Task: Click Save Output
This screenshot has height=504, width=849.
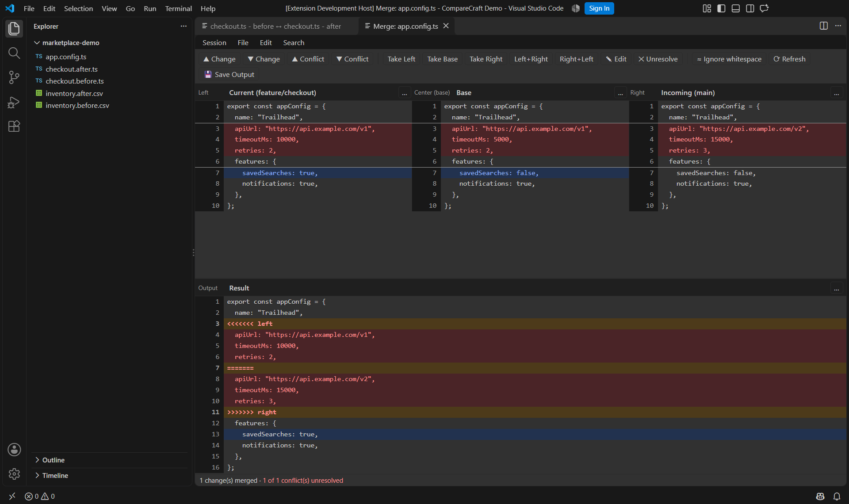Action: 229,74
